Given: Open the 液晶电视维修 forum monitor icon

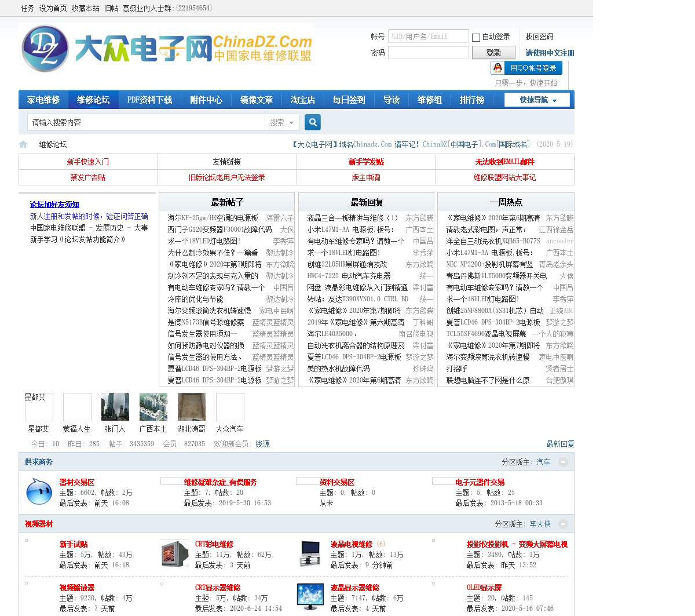Looking at the screenshot, I should click(310, 553).
